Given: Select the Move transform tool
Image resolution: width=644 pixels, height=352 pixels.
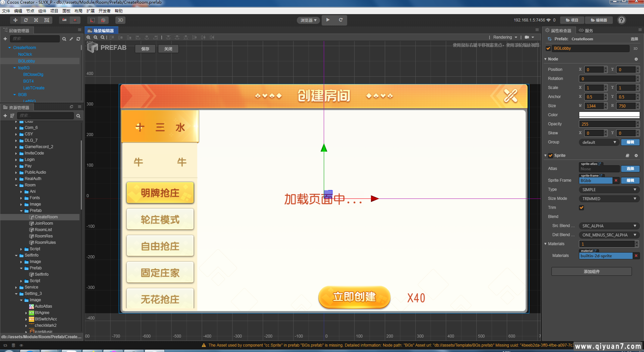Looking at the screenshot, I should (x=15, y=20).
